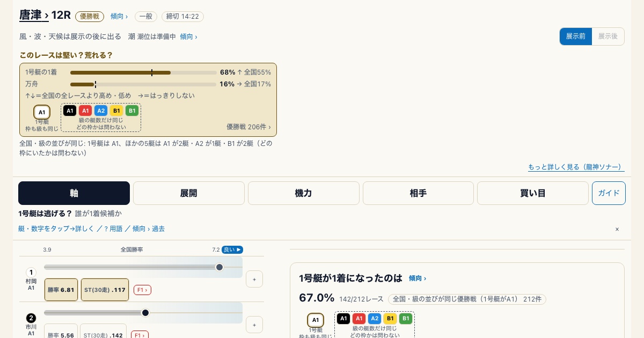644x338 pixels.
Task: Select the 軸 tab
Action: pos(74,193)
